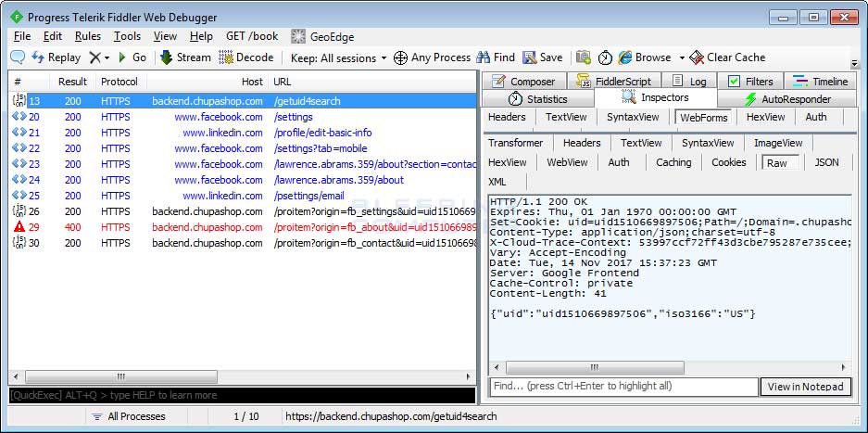Image resolution: width=868 pixels, height=433 pixels.
Task: Click the session list horizontal scrollbar thumb
Action: (121, 376)
